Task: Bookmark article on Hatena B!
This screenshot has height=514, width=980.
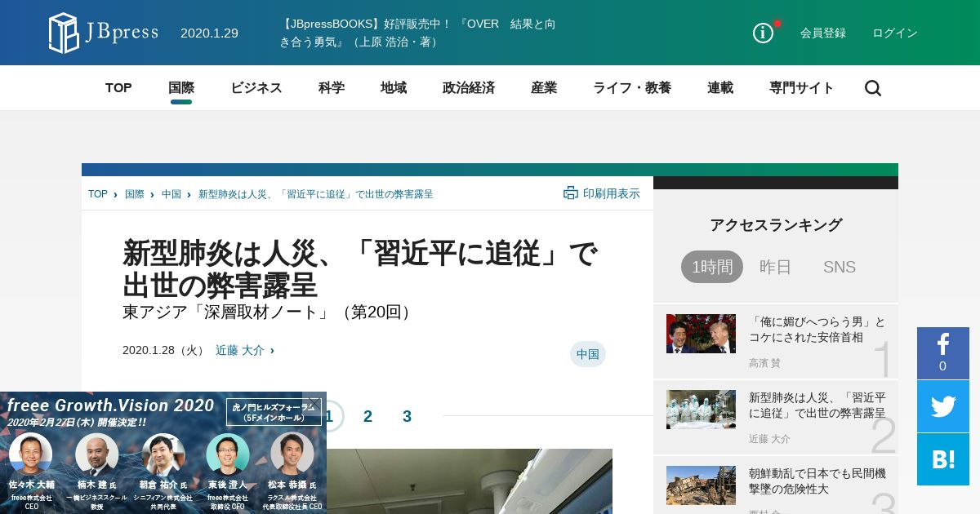Action: coord(943,459)
